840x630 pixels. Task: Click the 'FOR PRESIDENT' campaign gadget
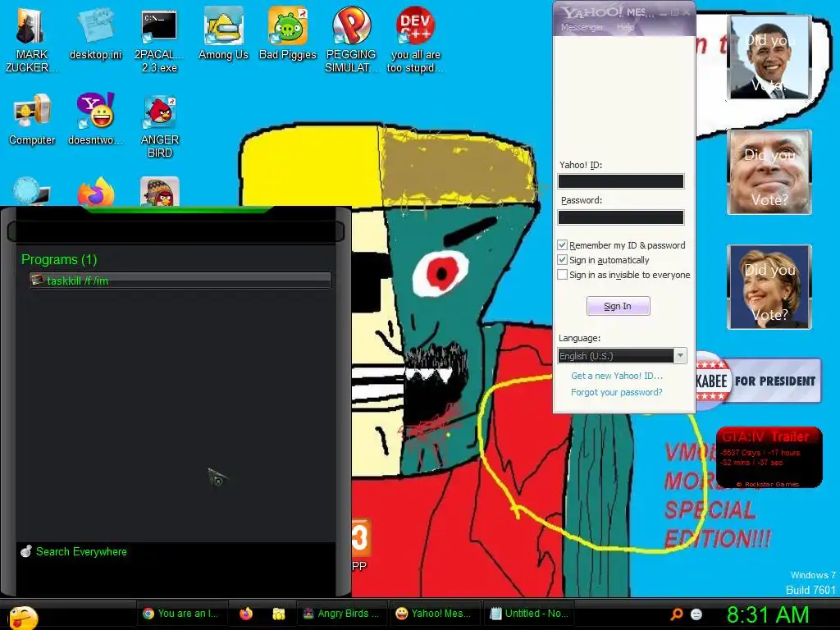[759, 381]
